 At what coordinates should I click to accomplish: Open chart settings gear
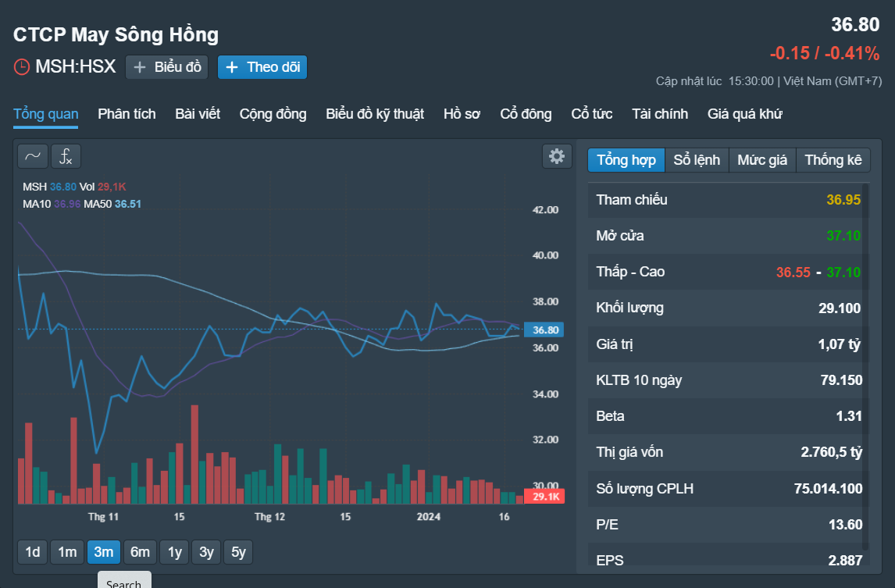point(557,156)
